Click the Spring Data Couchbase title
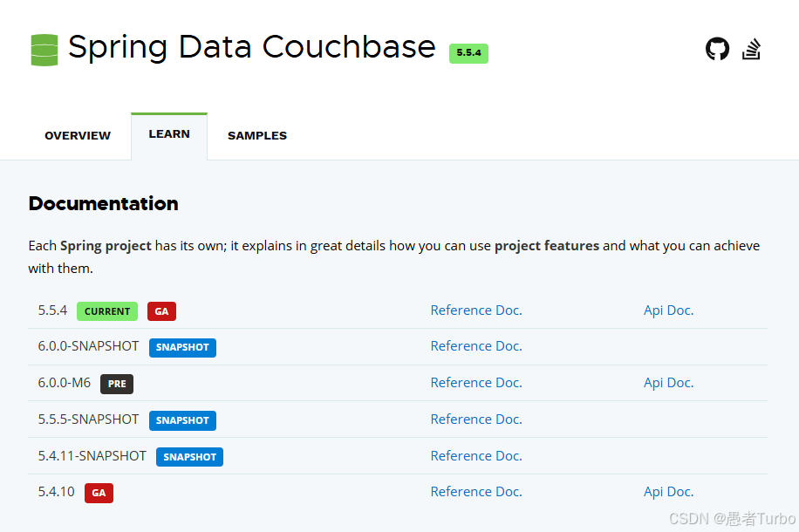 [x=252, y=47]
